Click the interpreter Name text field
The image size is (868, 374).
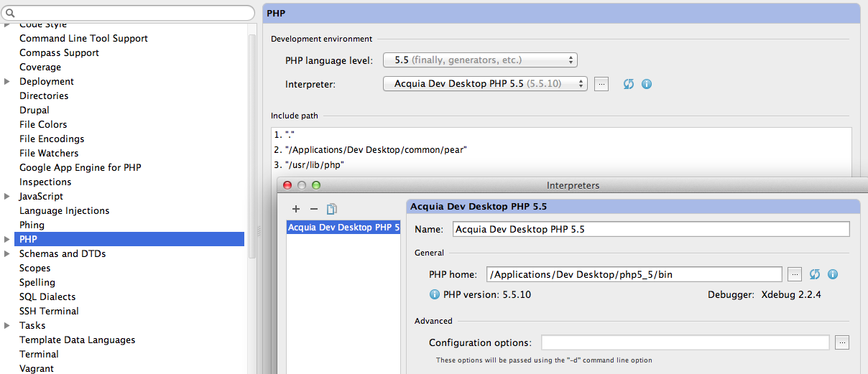pos(651,229)
